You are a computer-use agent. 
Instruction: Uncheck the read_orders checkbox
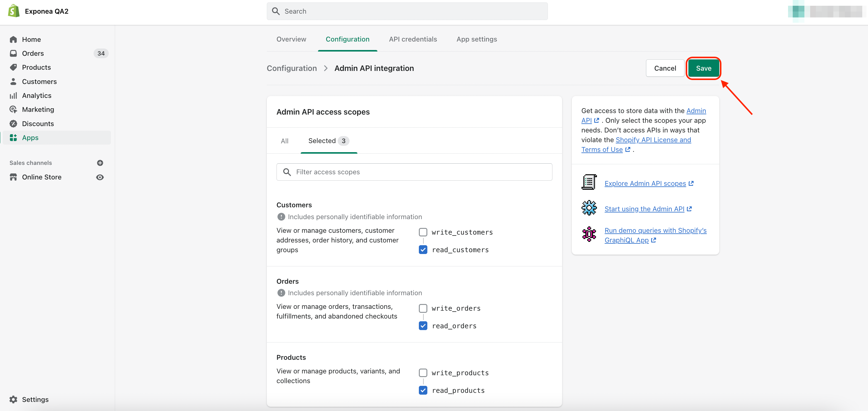coord(423,326)
